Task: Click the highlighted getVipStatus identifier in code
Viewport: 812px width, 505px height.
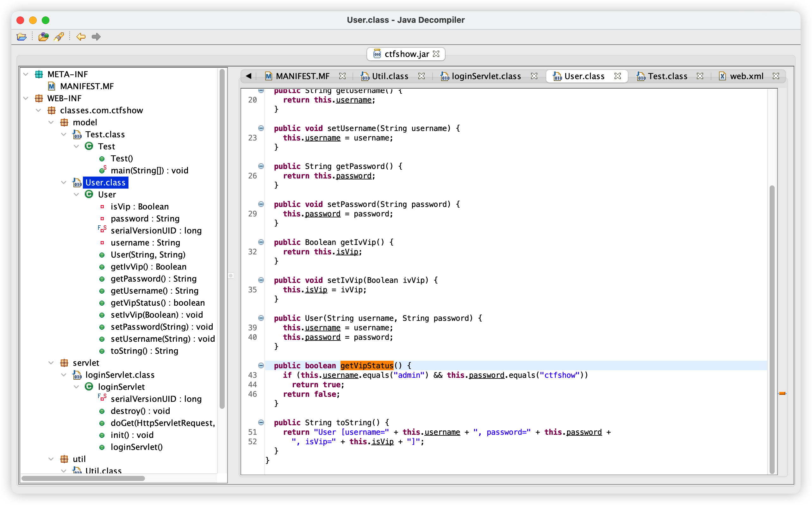Action: pos(367,365)
